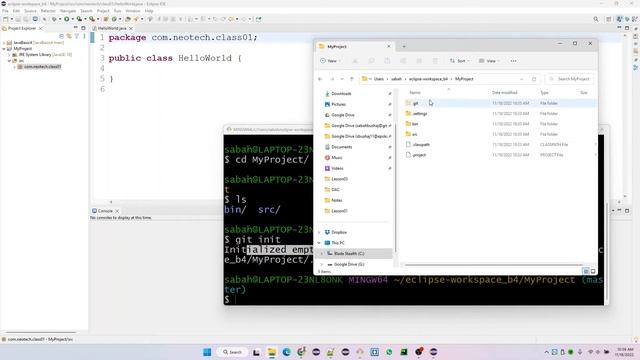Collapse the This PC node in sidebar
Screen dimensions: 640x360
pyautogui.click(x=319, y=243)
